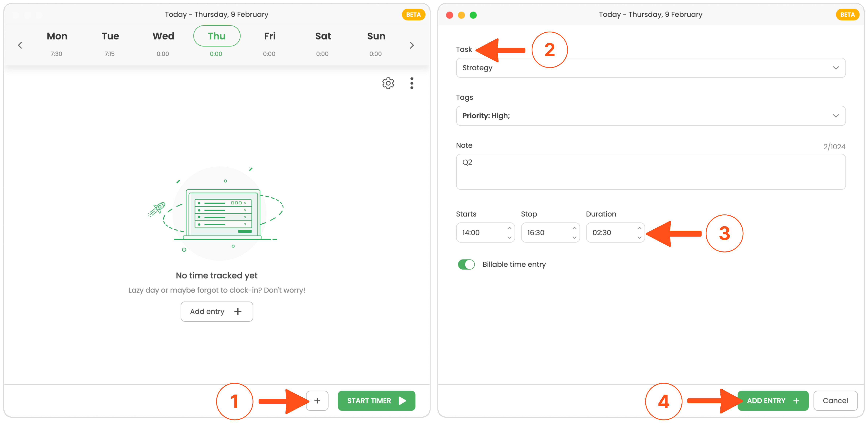Toggle Billable time entry switch

(x=466, y=264)
